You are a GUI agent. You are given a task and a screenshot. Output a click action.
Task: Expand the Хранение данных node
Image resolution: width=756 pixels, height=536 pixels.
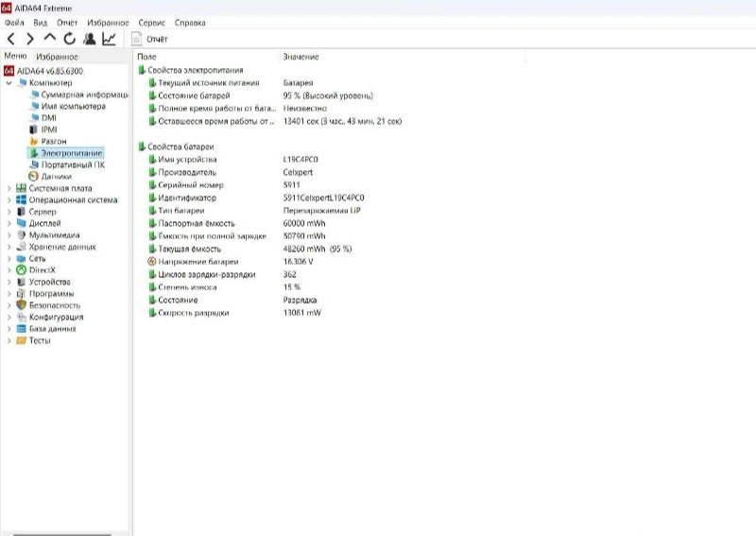(9, 247)
